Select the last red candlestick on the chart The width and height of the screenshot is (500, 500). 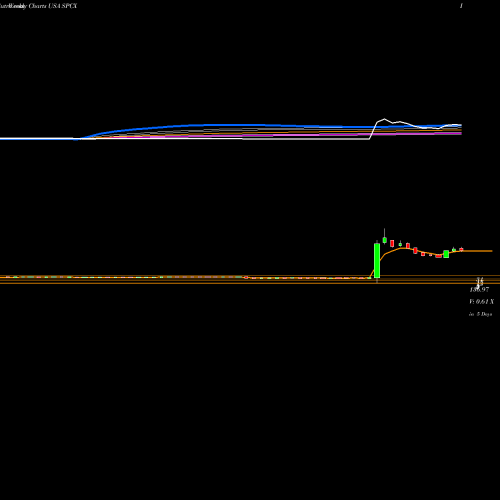pyautogui.click(x=461, y=249)
